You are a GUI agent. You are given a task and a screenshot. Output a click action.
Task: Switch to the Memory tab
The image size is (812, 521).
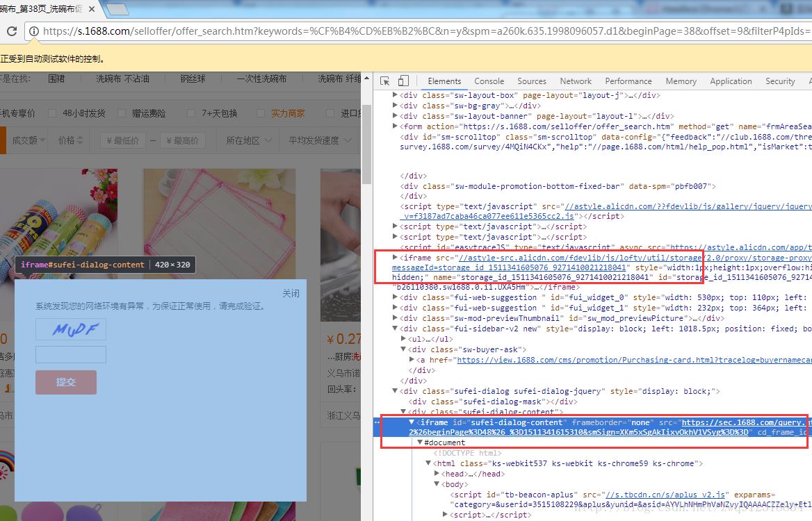point(681,81)
